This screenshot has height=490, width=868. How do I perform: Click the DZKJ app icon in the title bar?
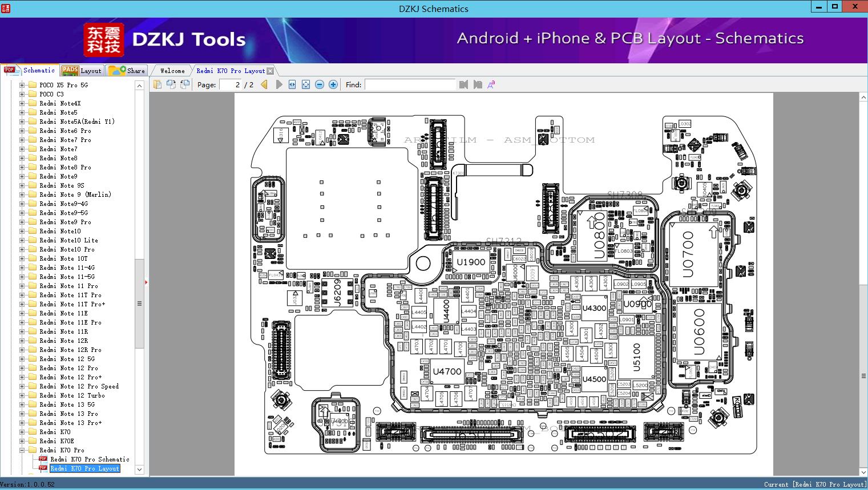click(6, 8)
